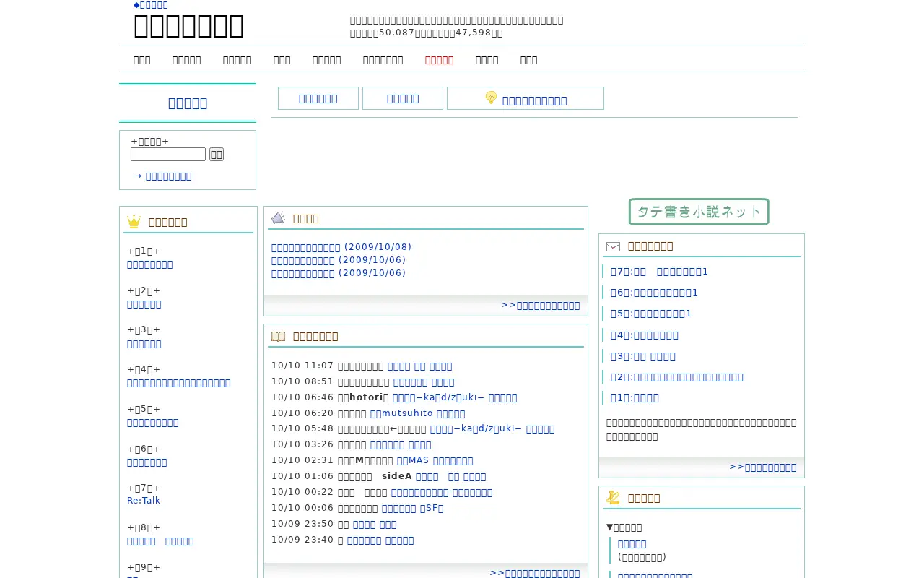Click the 10/10 08:51 timestamp in the novel list
The height and width of the screenshot is (578, 924).
coord(302,381)
